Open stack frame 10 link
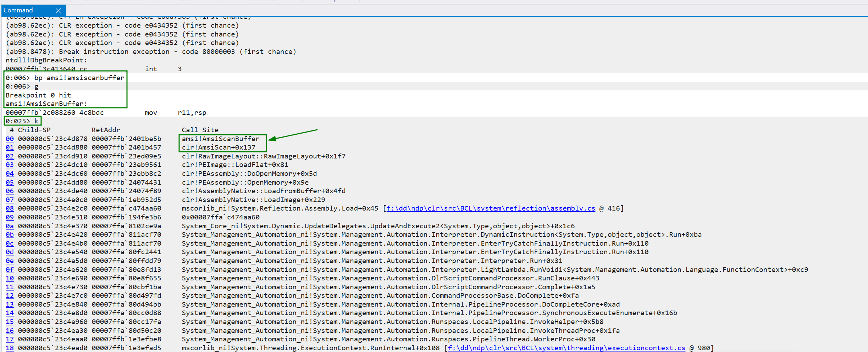Screen dimensions: 868x352 pyautogui.click(x=10, y=278)
